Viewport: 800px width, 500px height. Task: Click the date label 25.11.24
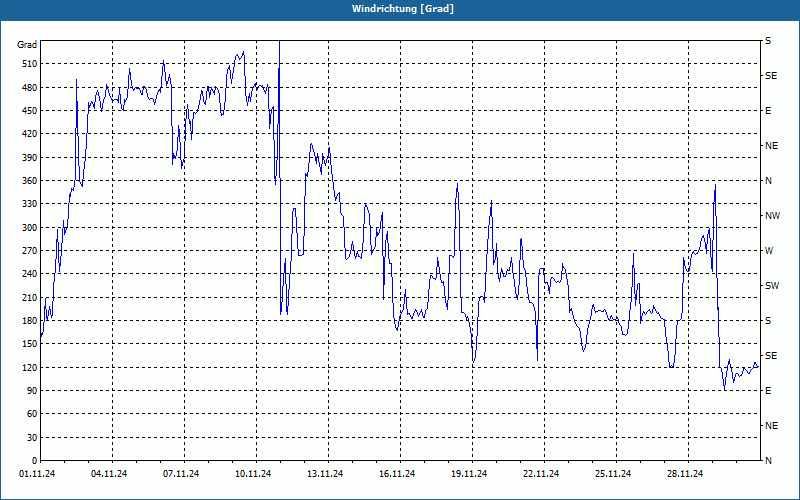(612, 474)
